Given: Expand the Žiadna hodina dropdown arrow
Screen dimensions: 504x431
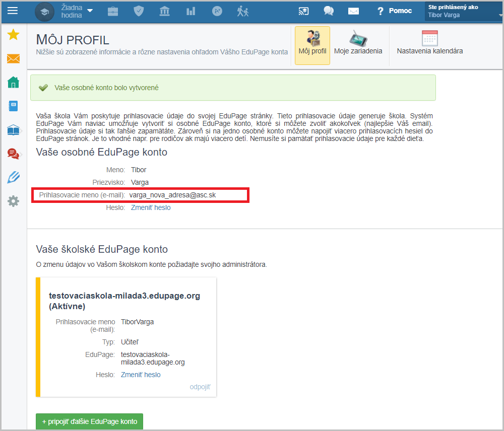Looking at the screenshot, I should coord(90,11).
